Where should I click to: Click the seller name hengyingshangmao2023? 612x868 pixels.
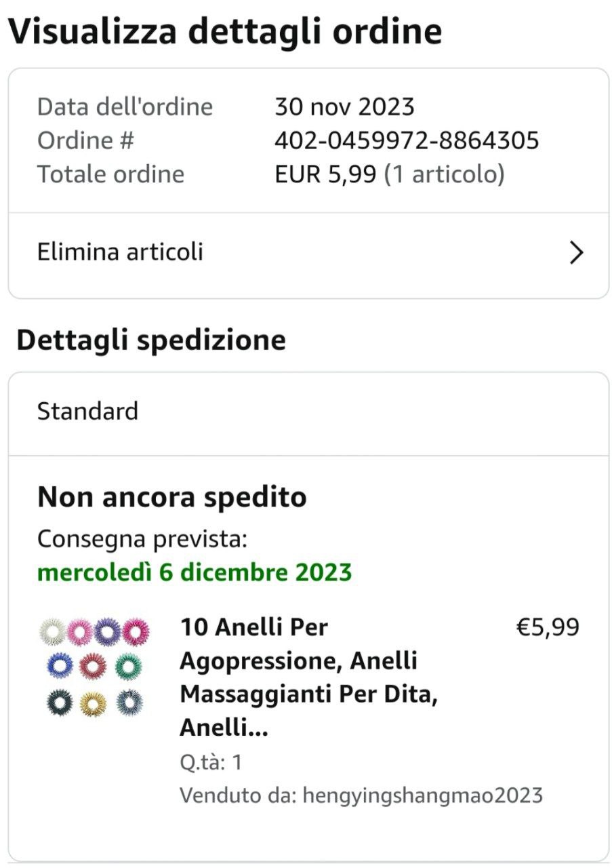[423, 795]
